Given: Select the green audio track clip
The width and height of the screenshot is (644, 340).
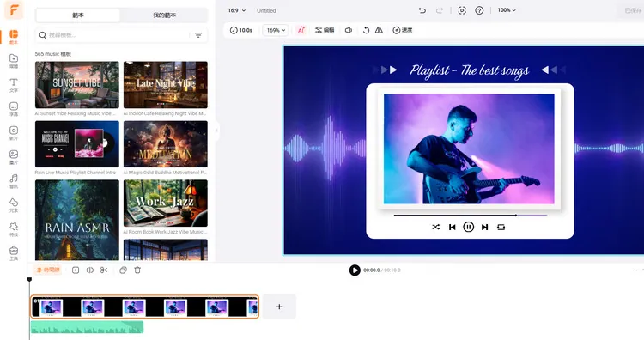Looking at the screenshot, I should coord(87,327).
